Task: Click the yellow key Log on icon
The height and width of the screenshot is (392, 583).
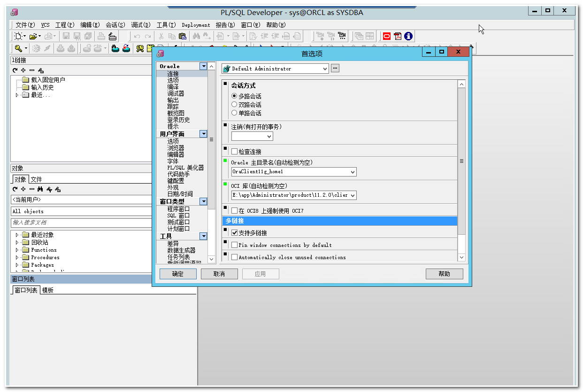Action: click(18, 48)
